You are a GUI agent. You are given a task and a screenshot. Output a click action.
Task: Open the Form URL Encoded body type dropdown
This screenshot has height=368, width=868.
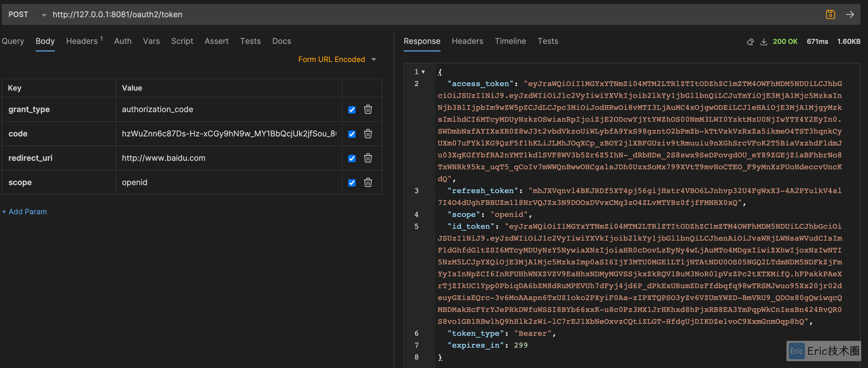pyautogui.click(x=337, y=59)
